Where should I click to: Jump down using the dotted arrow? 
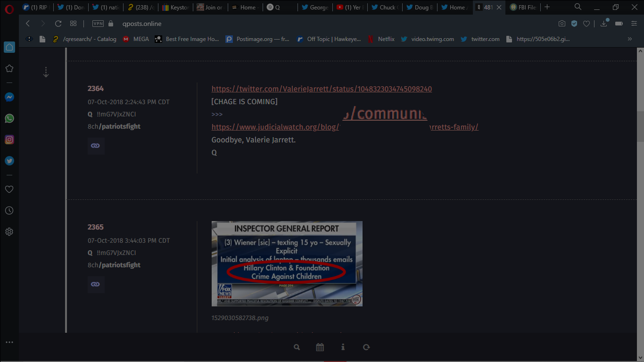pos(46,72)
